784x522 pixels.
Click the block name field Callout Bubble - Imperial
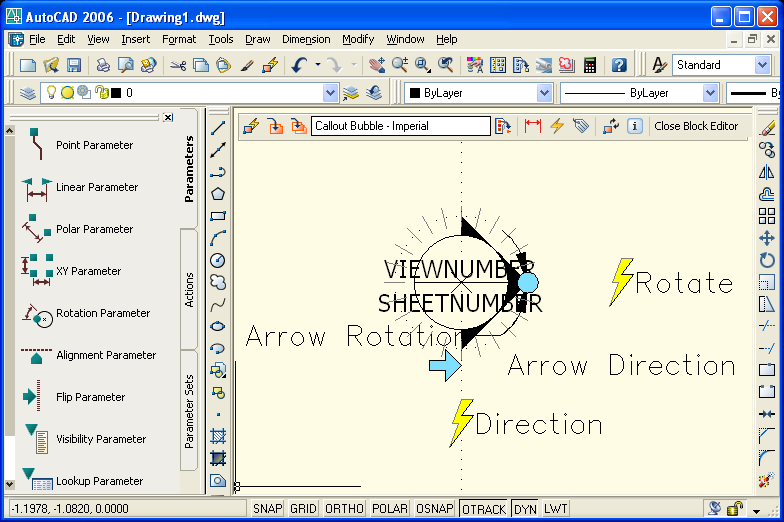pos(400,126)
